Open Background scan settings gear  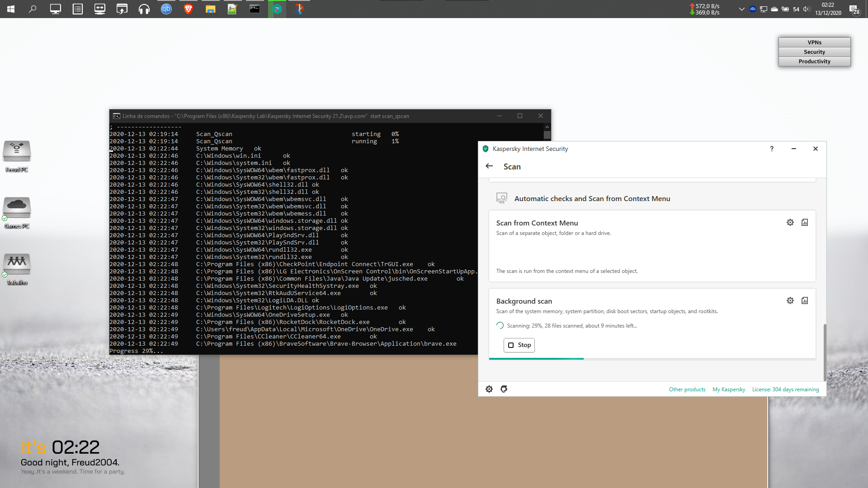pos(790,300)
